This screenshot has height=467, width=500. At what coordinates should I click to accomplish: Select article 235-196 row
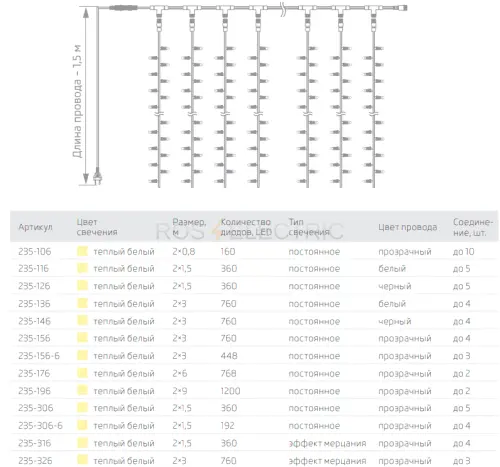pyautogui.click(x=254, y=391)
